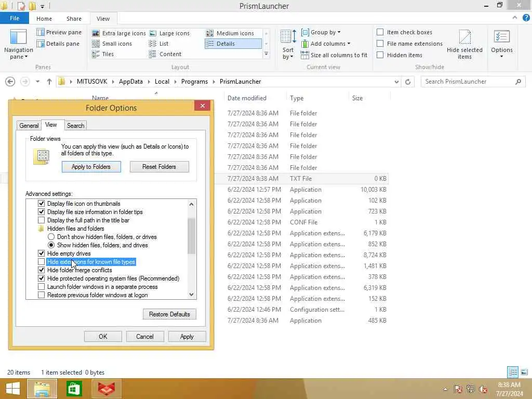Open the Options ribbon button
The width and height of the screenshot is (532, 399).
click(x=501, y=45)
